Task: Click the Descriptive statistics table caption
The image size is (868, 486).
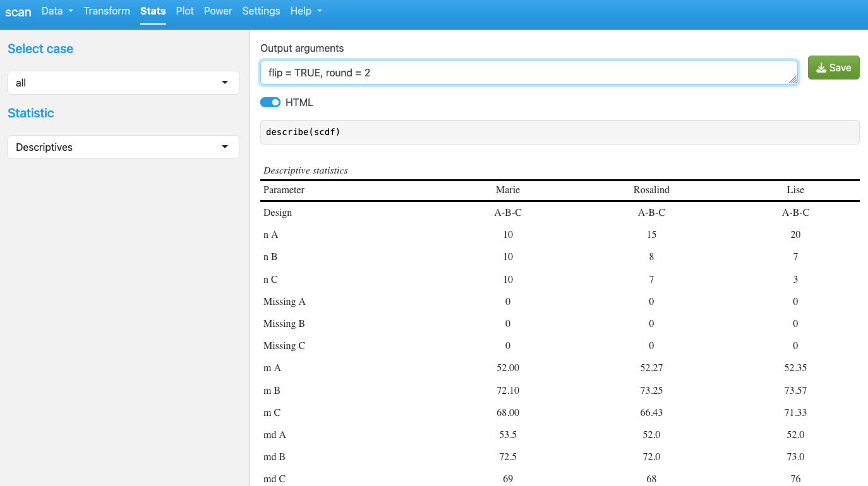Action: [x=306, y=170]
